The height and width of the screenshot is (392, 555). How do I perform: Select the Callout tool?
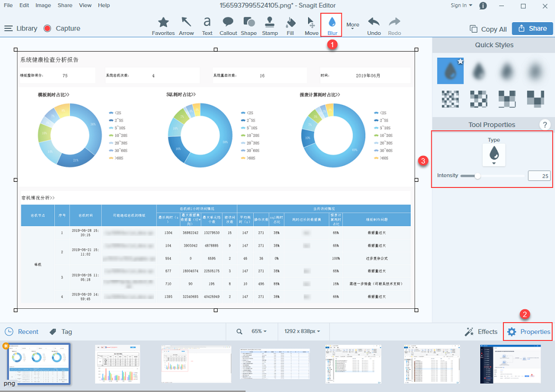pos(228,26)
